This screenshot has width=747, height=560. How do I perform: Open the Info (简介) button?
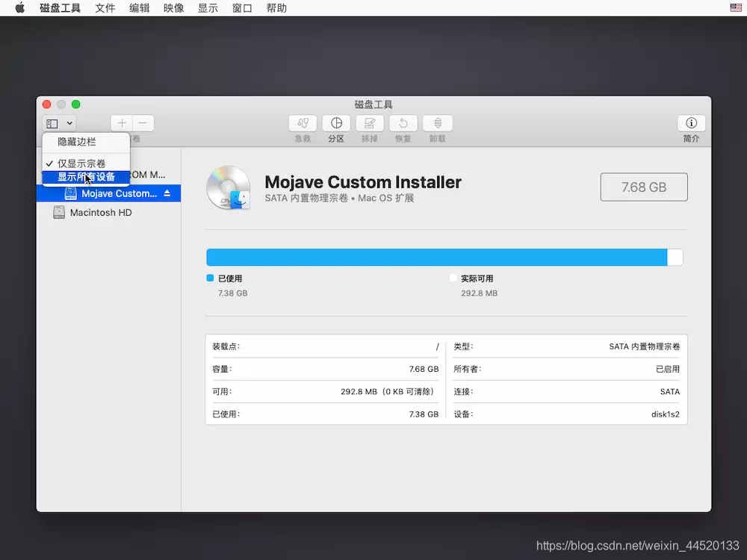tap(691, 123)
